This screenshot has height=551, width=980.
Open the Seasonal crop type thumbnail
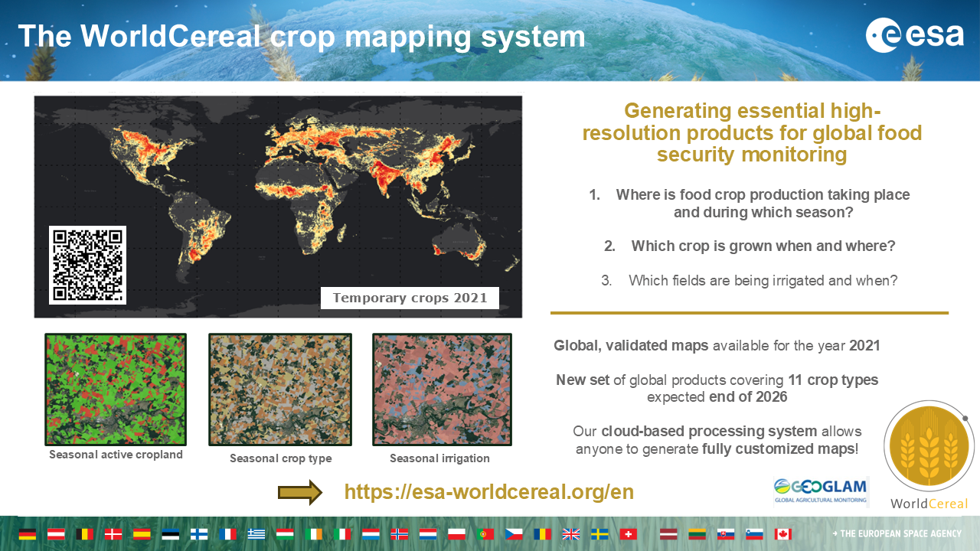280,390
